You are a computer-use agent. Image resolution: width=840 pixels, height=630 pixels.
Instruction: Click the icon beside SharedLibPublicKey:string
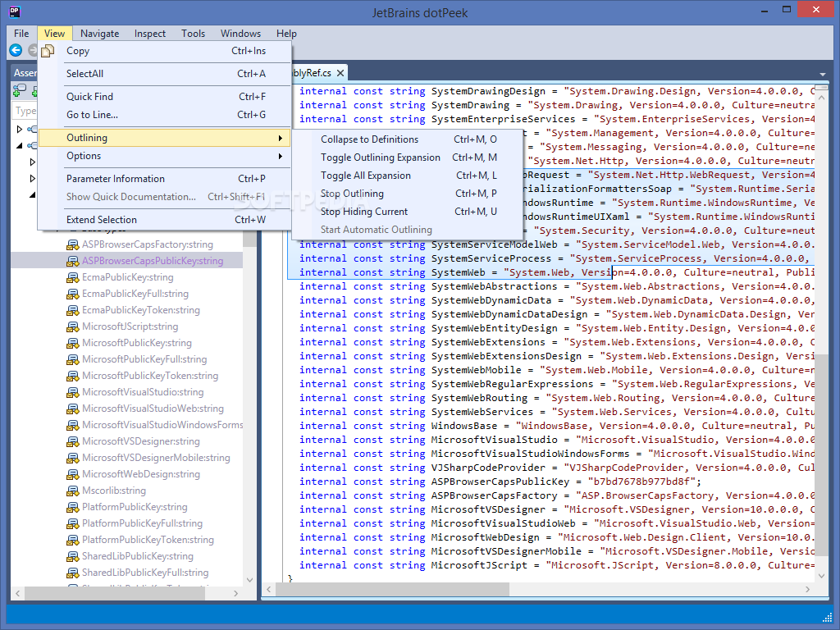point(72,557)
